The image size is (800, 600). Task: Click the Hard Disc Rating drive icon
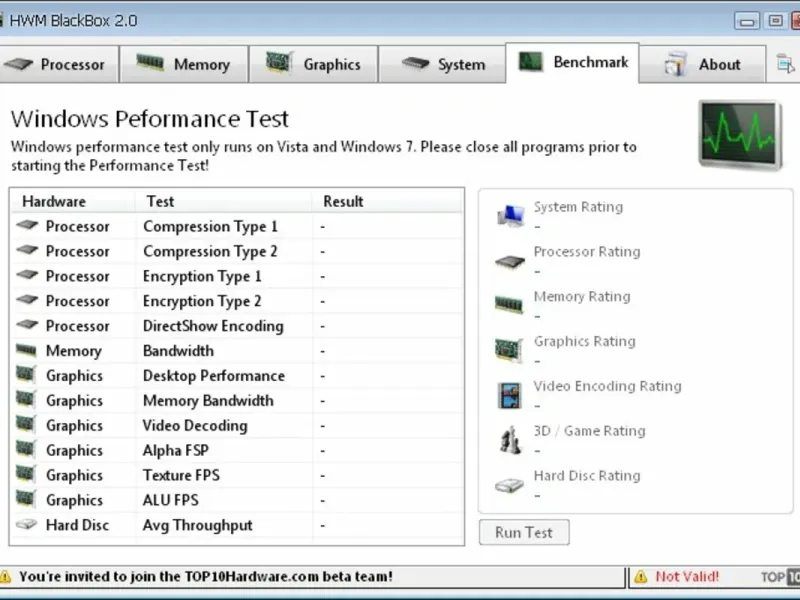pyautogui.click(x=510, y=486)
